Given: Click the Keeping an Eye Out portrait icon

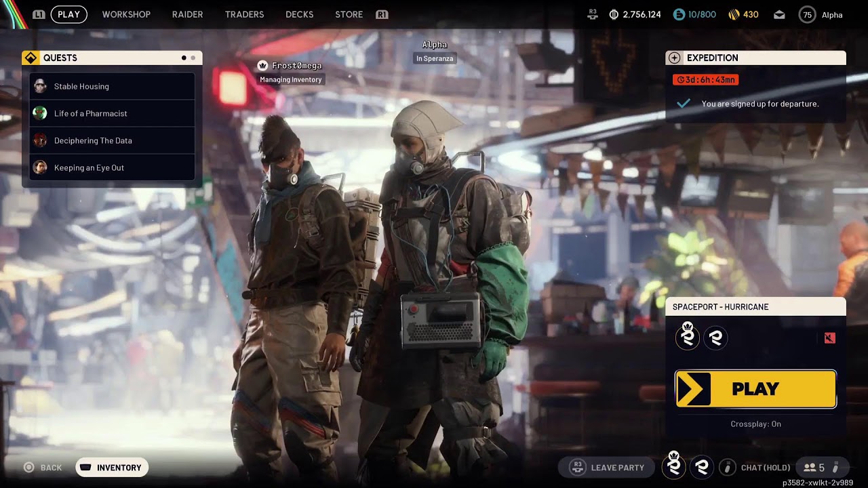Looking at the screenshot, I should tap(40, 167).
